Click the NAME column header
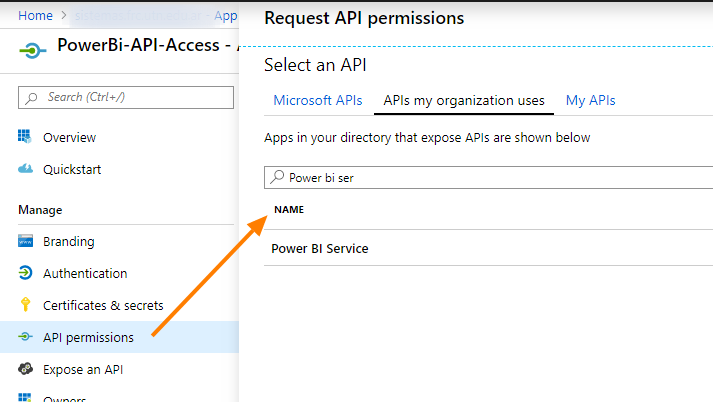This screenshot has width=713, height=402. click(289, 209)
